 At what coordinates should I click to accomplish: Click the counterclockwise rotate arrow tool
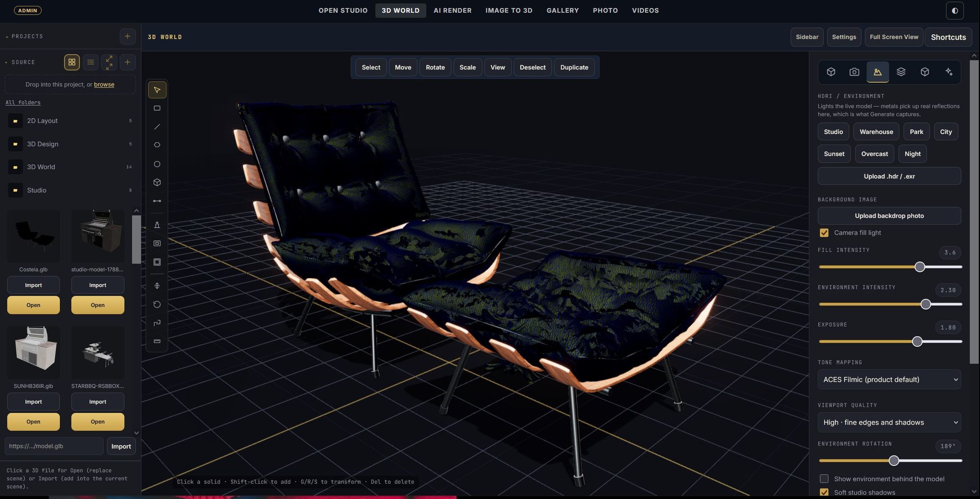(x=157, y=304)
